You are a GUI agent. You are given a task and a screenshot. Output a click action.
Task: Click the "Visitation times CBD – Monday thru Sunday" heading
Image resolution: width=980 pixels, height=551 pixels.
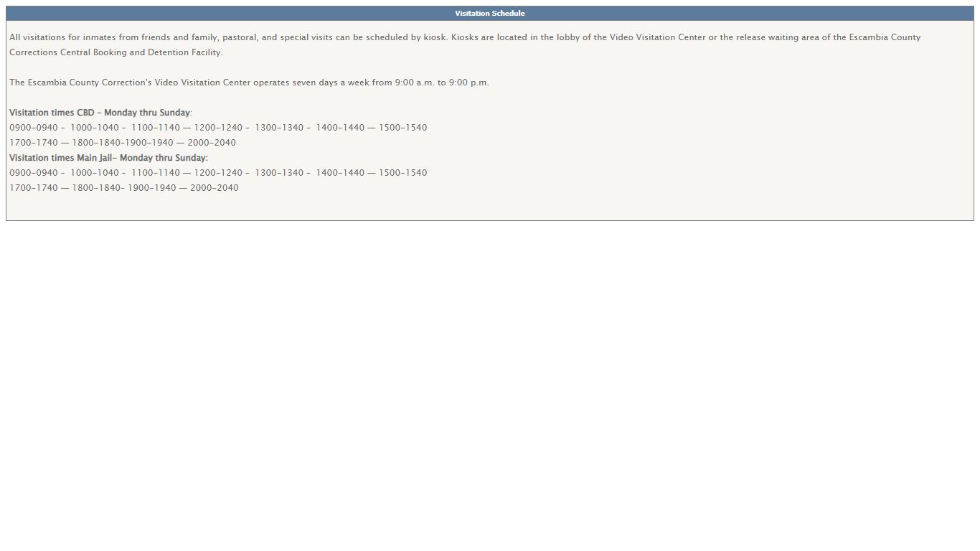pyautogui.click(x=100, y=113)
